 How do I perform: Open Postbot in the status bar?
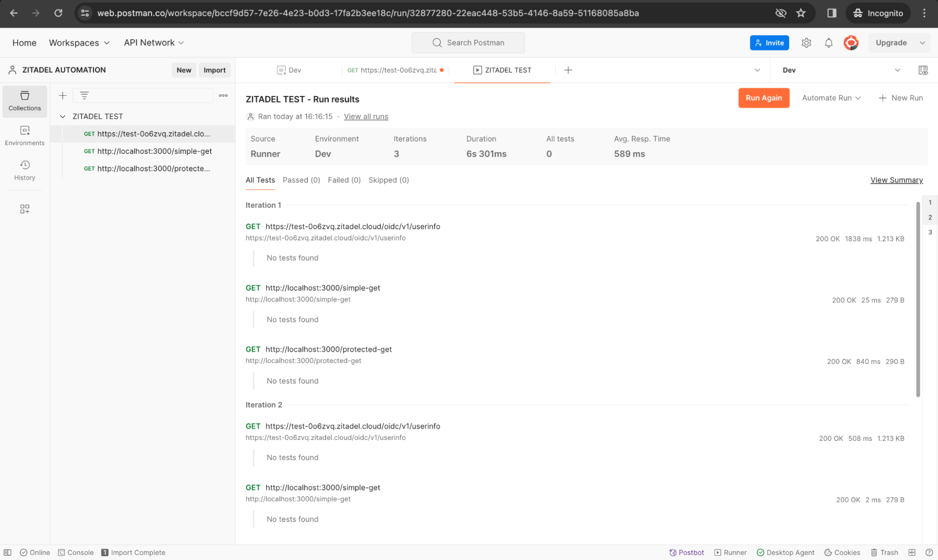686,552
